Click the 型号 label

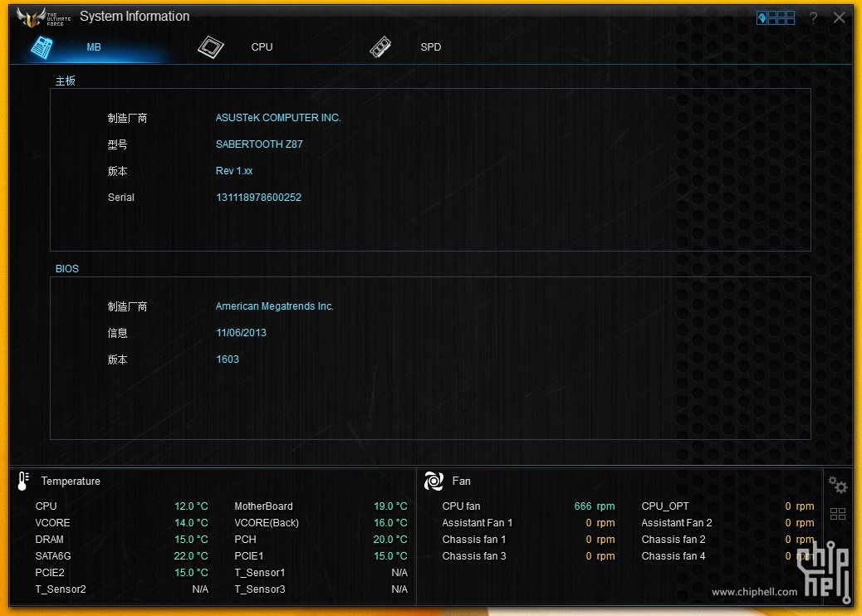[x=117, y=144]
